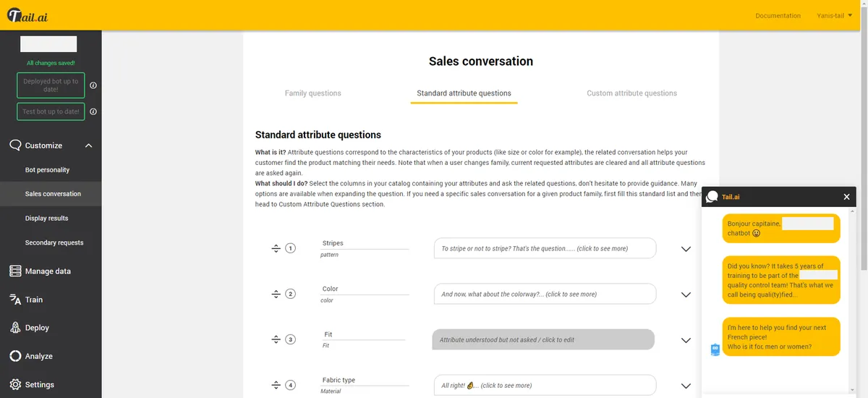Image resolution: width=868 pixels, height=398 pixels.
Task: Click drag handle for Stripes question
Action: [276, 248]
